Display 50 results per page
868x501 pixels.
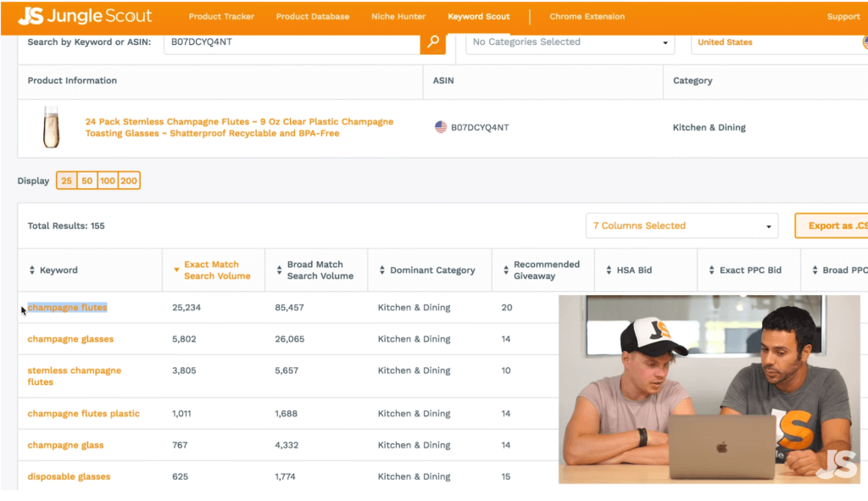coord(87,181)
